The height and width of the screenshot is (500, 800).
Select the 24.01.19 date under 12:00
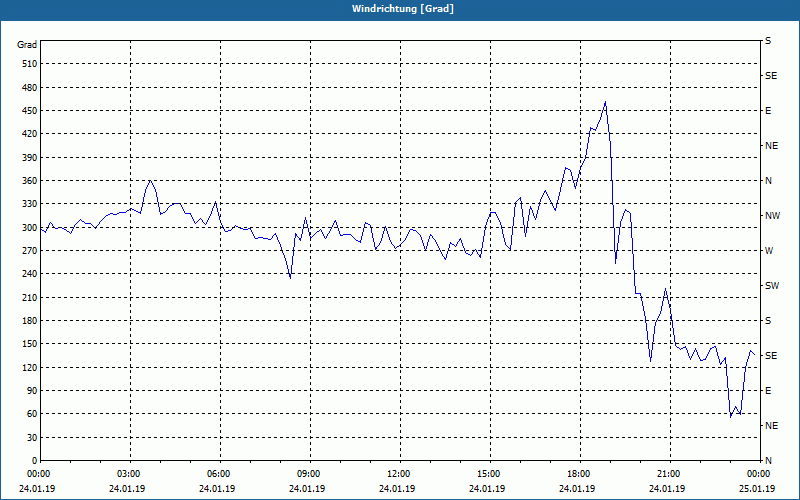(397, 488)
